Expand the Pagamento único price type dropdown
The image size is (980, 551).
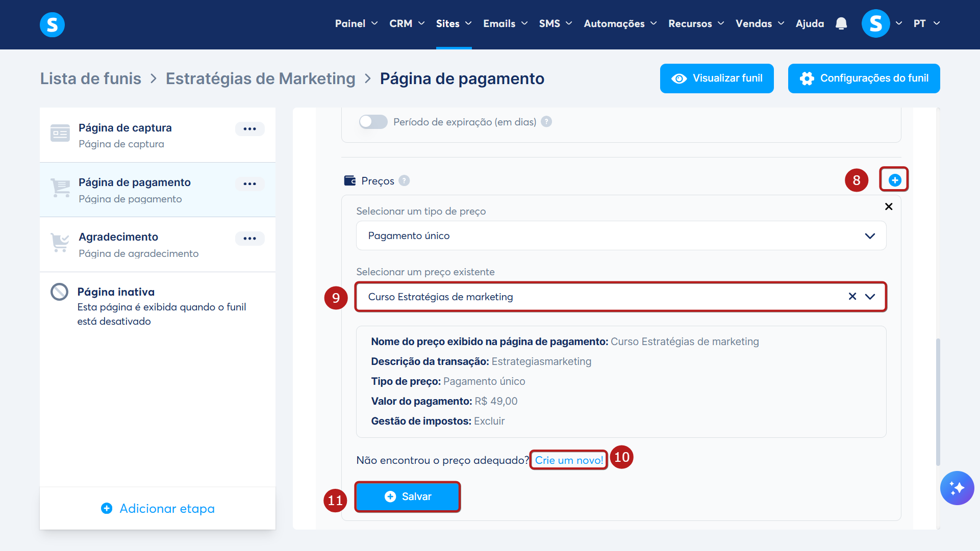click(870, 236)
